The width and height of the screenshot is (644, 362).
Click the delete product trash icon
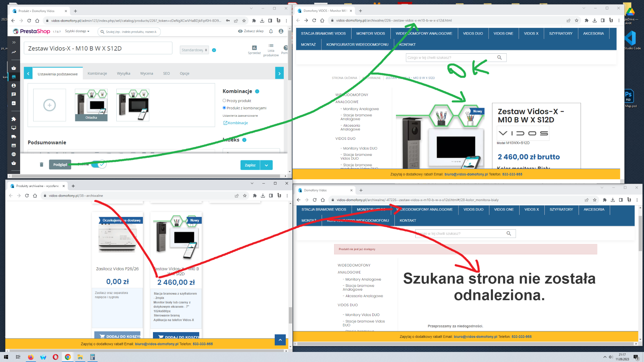[x=42, y=165]
